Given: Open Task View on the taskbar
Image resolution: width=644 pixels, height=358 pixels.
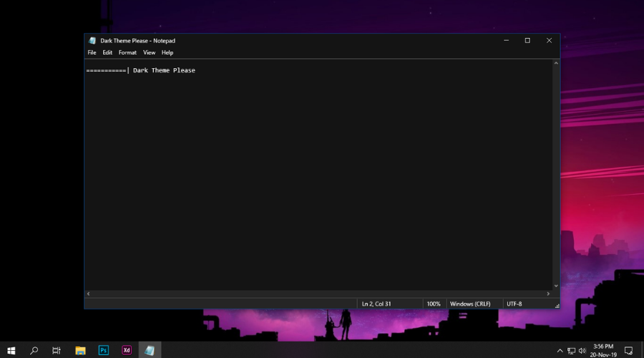Looking at the screenshot, I should 57,350.
